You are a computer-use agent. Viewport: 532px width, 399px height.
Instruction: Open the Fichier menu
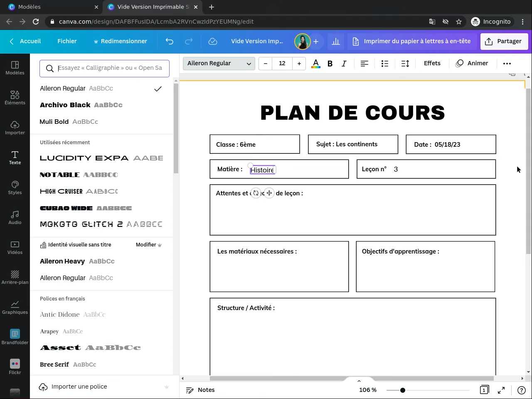coord(67,41)
